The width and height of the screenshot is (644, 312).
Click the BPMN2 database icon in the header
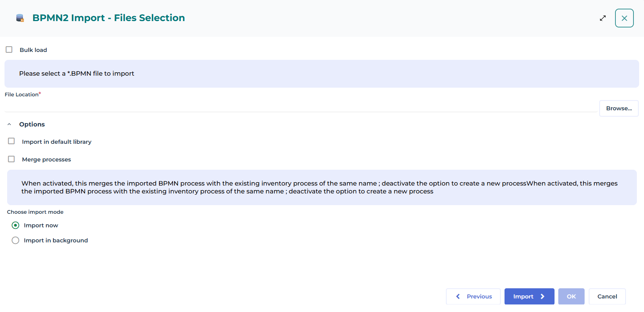pyautogui.click(x=20, y=18)
